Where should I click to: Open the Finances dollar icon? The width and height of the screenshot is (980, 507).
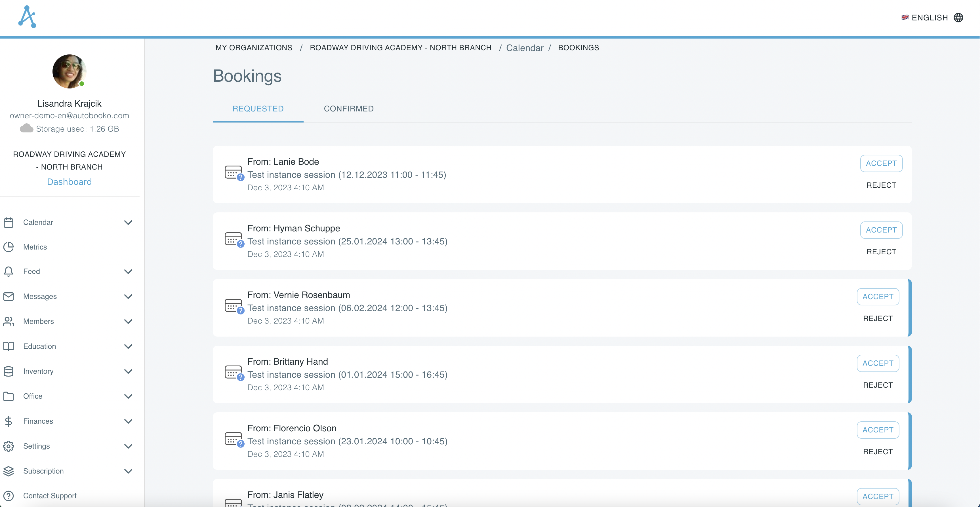(x=9, y=421)
